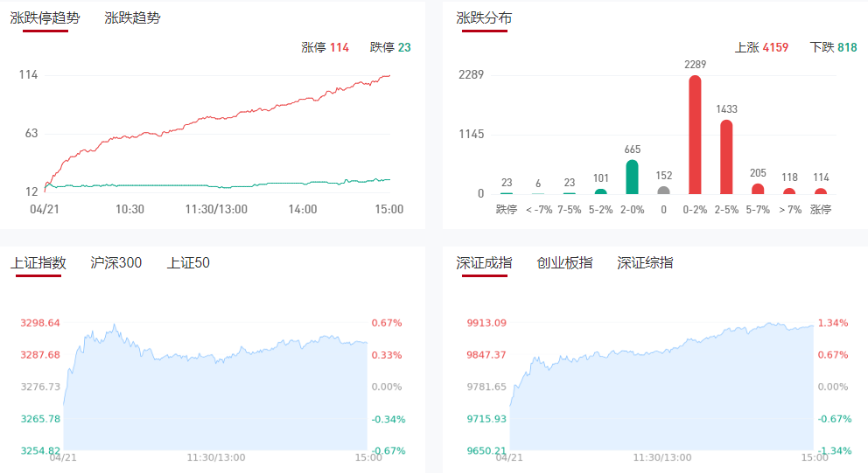Viewport: 868px width, 473px height.
Task: Click the 下跌 818 count label
Action: (833, 47)
